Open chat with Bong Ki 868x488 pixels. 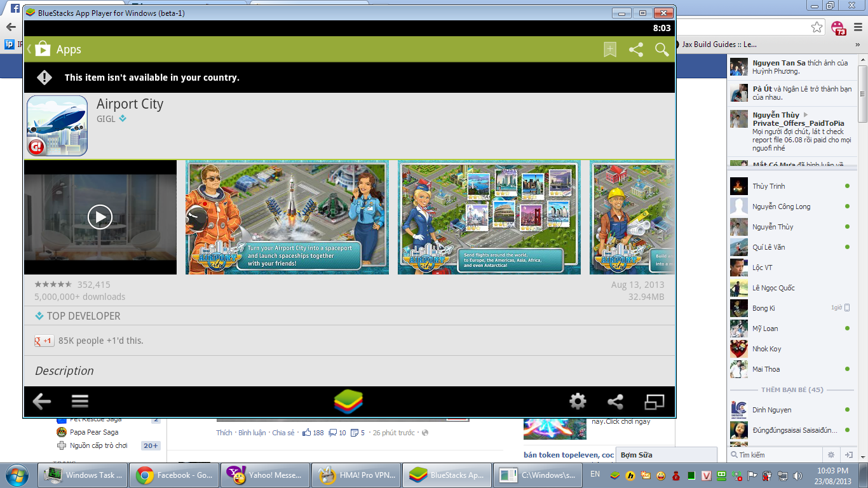tap(791, 308)
